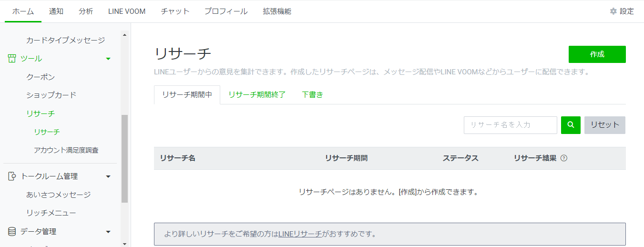Click the トークルーム管理 icon
644x247 pixels.
coord(12,176)
